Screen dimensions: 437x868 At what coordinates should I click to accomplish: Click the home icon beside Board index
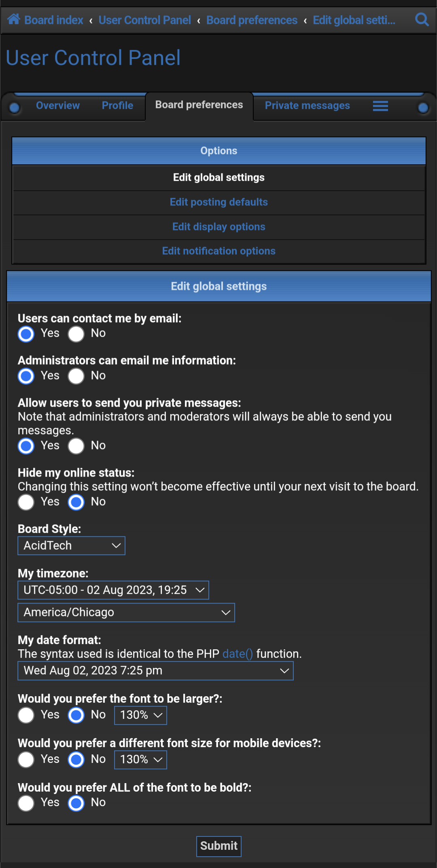[14, 19]
